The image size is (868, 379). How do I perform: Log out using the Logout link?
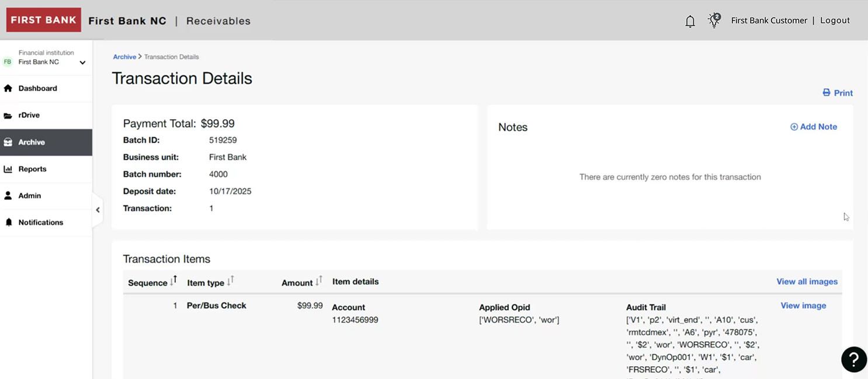(835, 20)
